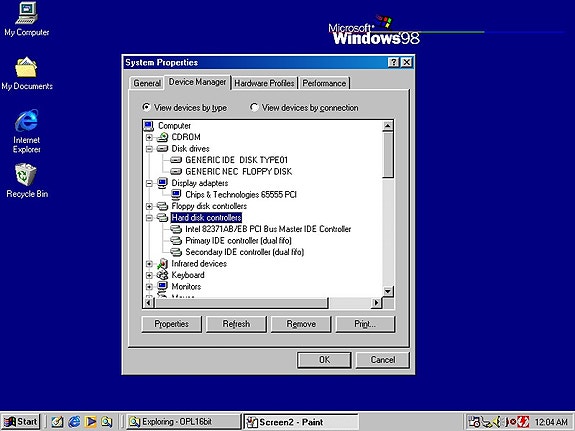575x431 pixels.
Task: Click the Primary IDE controller icon
Action: (x=176, y=241)
